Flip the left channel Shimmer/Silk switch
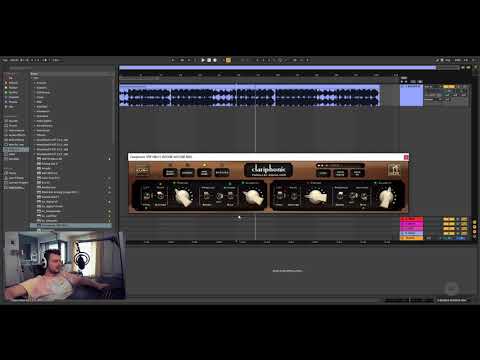Image resolution: width=480 pixels, height=360 pixels. pyautogui.click(x=230, y=196)
